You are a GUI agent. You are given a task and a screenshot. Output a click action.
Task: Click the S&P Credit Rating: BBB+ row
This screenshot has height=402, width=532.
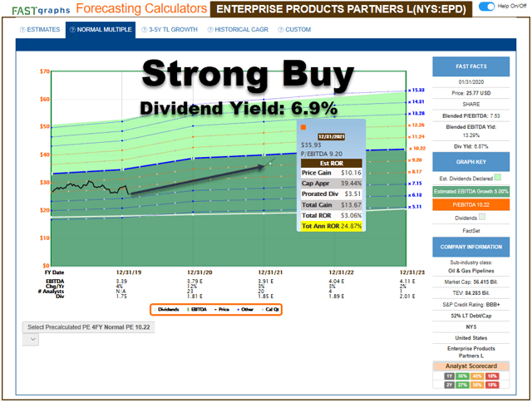click(x=471, y=304)
